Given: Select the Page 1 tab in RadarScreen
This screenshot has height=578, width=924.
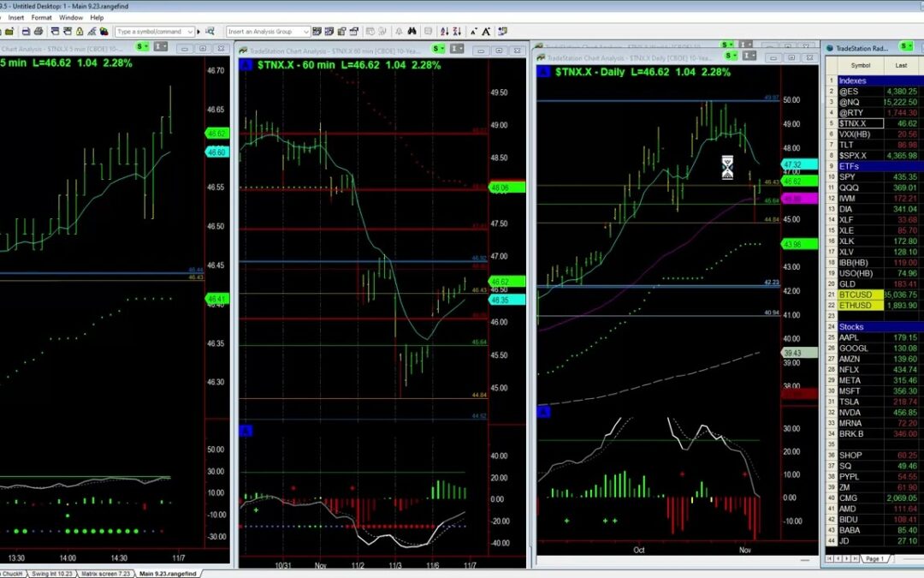Looking at the screenshot, I should click(874, 558).
